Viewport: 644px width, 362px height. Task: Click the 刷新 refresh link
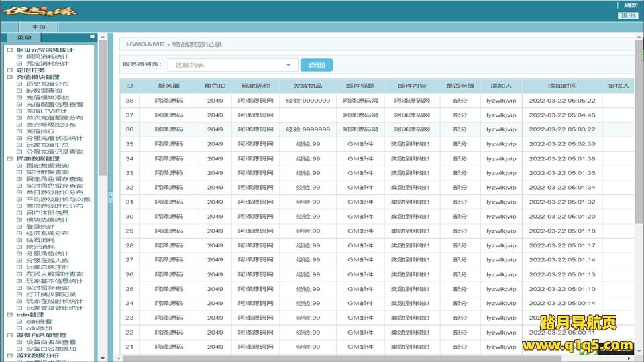tap(631, 5)
